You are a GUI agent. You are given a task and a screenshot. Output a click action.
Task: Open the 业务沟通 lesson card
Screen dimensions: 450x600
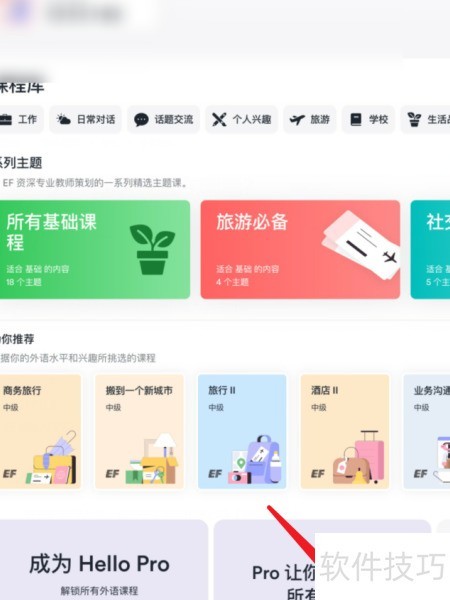pyautogui.click(x=427, y=432)
